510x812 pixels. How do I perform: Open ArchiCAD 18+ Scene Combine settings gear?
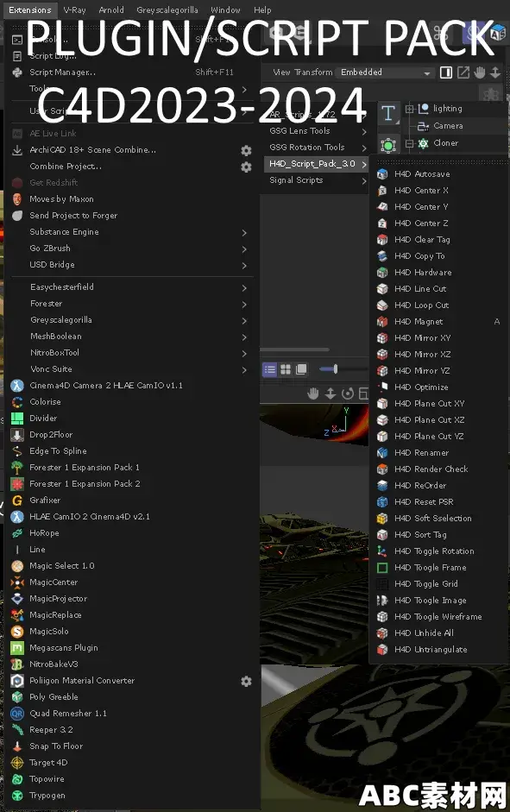pos(247,151)
